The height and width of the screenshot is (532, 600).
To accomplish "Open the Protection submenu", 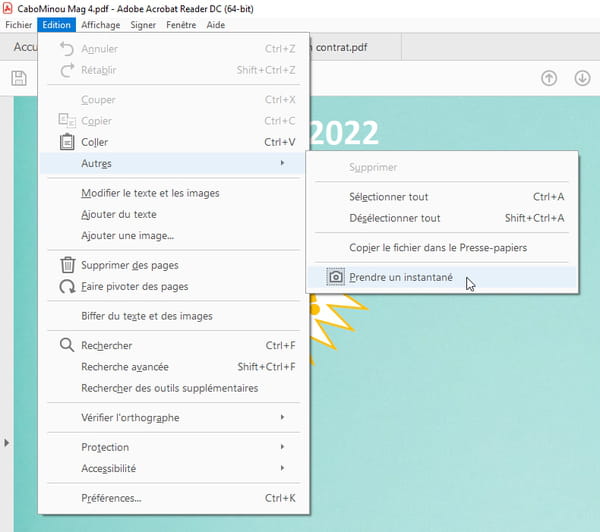I will click(173, 447).
